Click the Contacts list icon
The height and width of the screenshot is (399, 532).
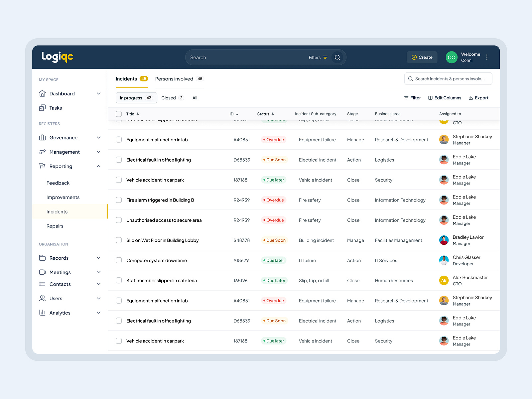point(42,284)
